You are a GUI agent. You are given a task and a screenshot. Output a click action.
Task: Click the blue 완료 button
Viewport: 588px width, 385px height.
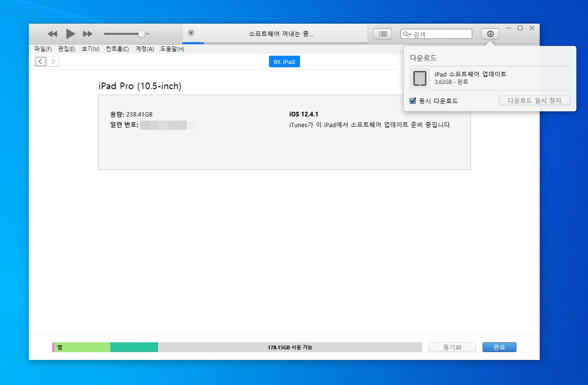[499, 347]
